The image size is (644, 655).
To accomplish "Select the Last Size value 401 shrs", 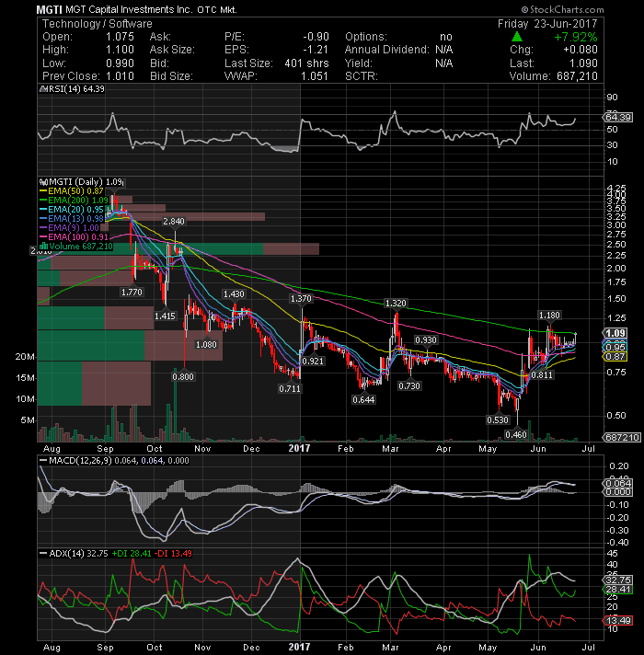I will coord(307,63).
